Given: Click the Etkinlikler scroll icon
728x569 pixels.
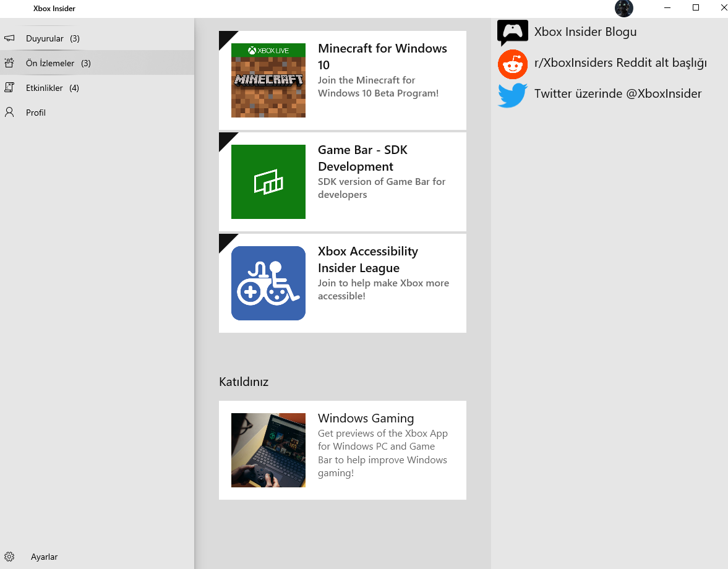Looking at the screenshot, I should tap(9, 87).
